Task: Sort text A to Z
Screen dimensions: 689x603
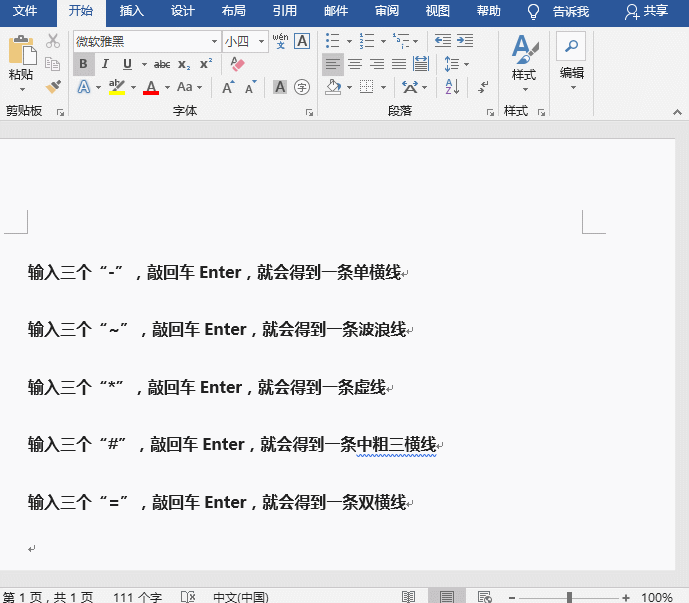Action: point(453,87)
